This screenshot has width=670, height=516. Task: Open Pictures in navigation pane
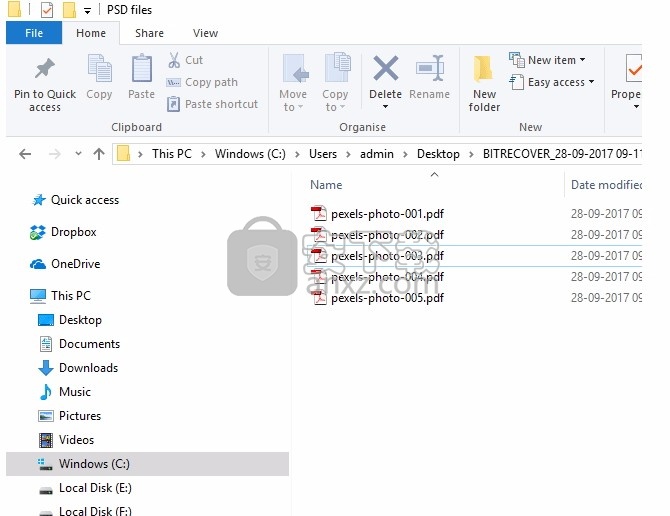tap(80, 416)
